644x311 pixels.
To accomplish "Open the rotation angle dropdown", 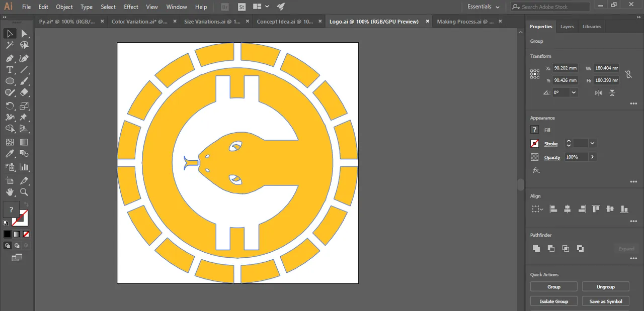I will point(574,93).
